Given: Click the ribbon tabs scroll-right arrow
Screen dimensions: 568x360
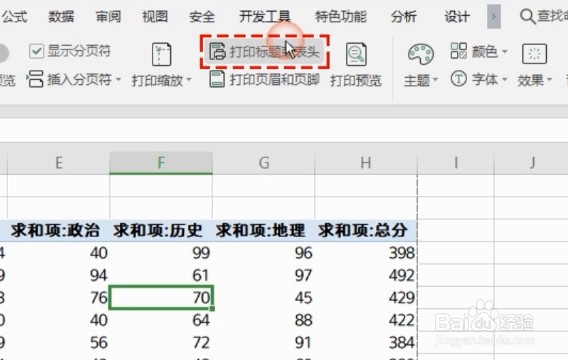Looking at the screenshot, I should click(494, 17).
